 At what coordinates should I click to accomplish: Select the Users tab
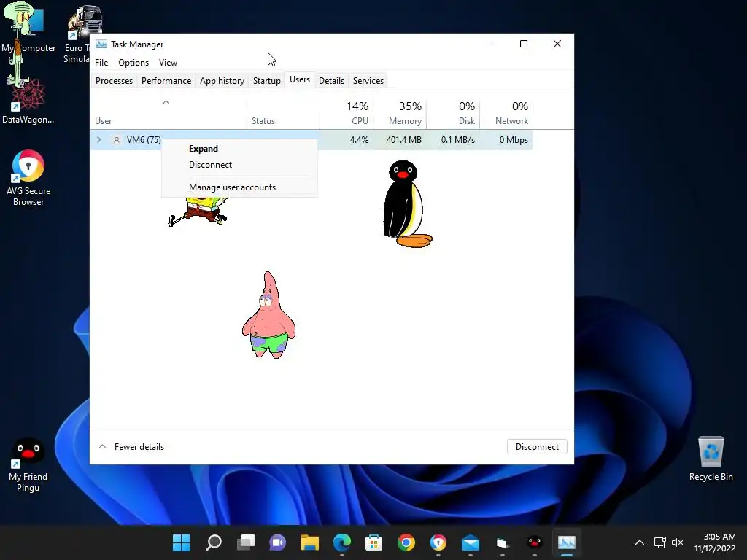click(x=300, y=79)
